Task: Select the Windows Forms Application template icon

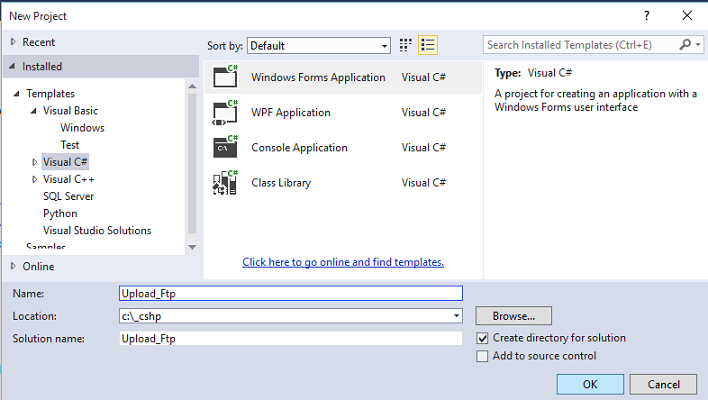Action: 225,76
